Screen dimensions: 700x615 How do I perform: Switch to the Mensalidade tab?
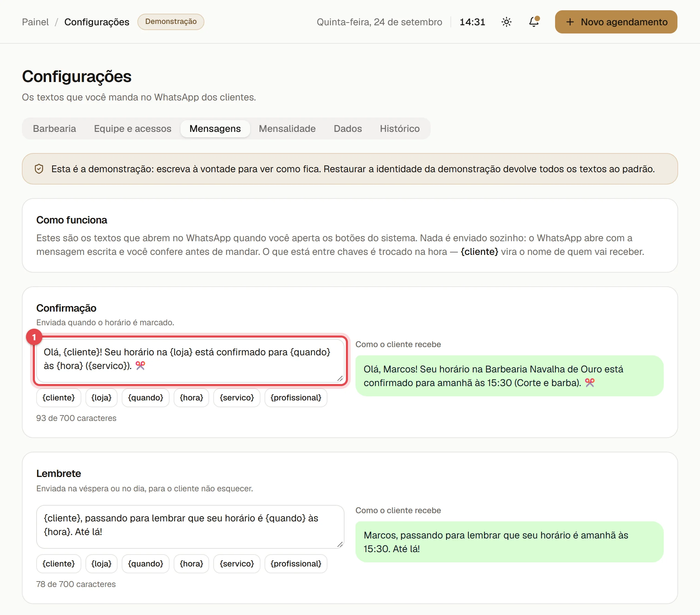pyautogui.click(x=287, y=129)
